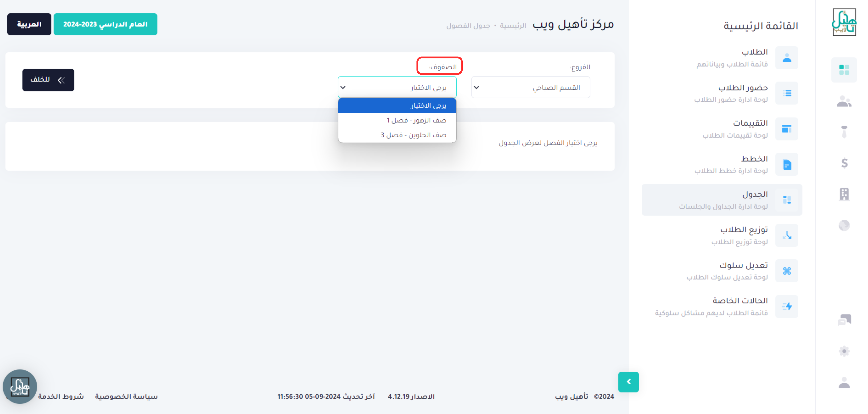Collapse the sidebar with the teal arrow button

628,382
